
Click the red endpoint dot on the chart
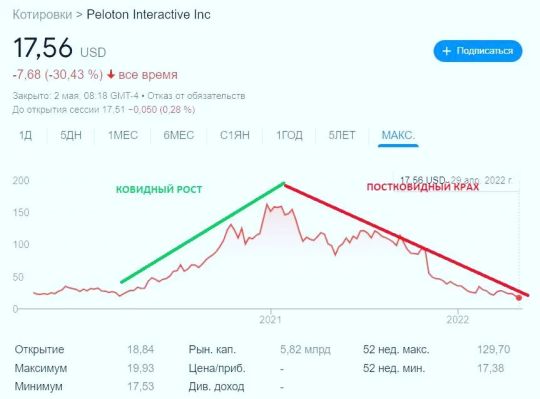(519, 298)
